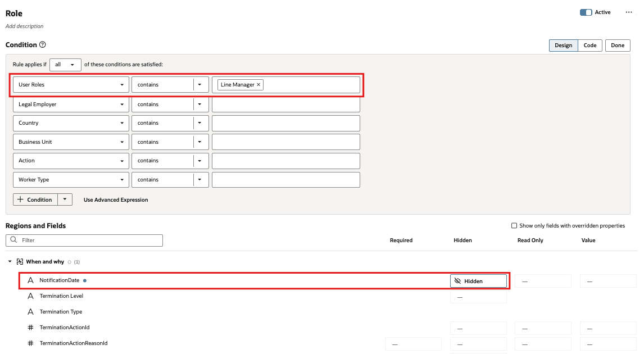Viewport: 644px width, 354px height.
Task: Click the magnifier icon in Filter box
Action: [x=13, y=240]
